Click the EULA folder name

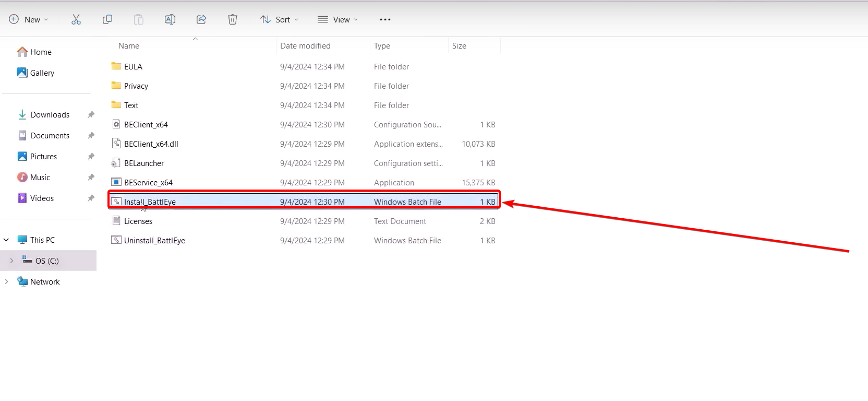click(133, 66)
